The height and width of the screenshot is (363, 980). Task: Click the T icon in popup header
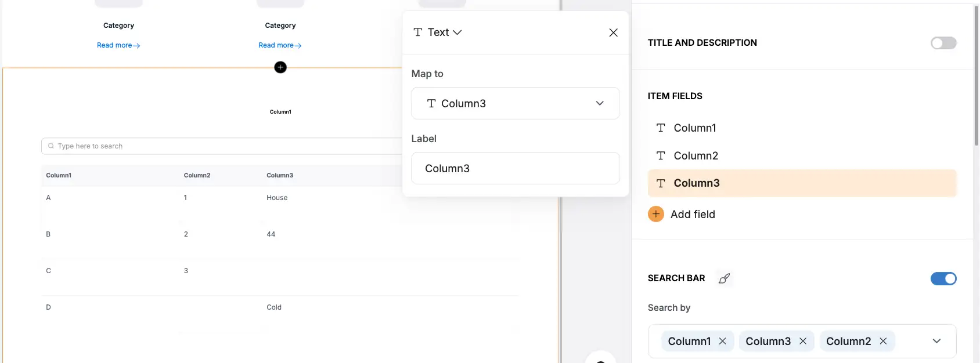point(418,32)
